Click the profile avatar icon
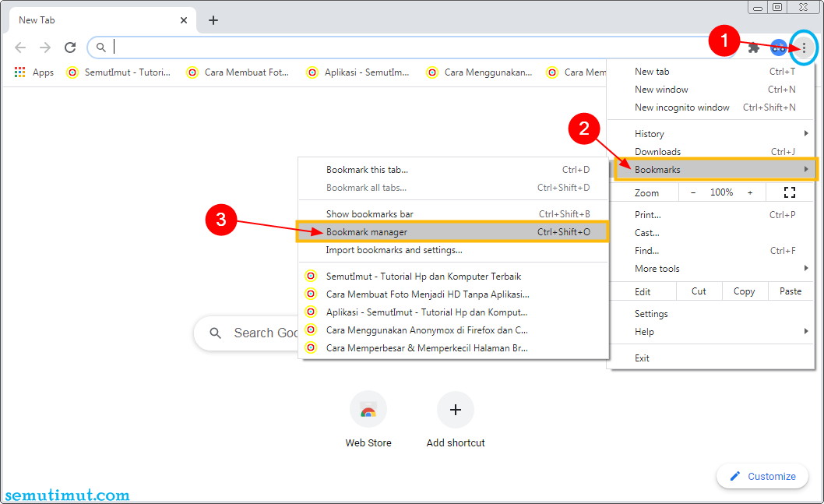Screen dimensions: 824x504 778,47
